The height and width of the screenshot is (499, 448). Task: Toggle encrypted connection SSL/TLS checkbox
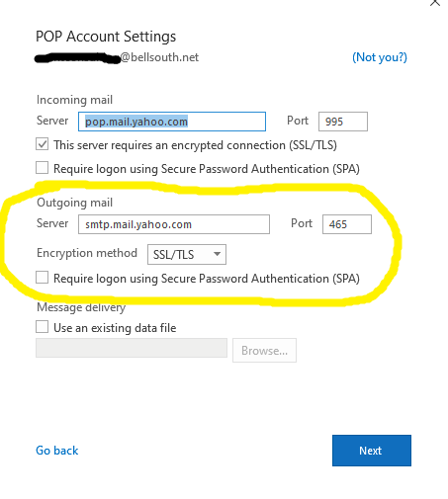(42, 144)
